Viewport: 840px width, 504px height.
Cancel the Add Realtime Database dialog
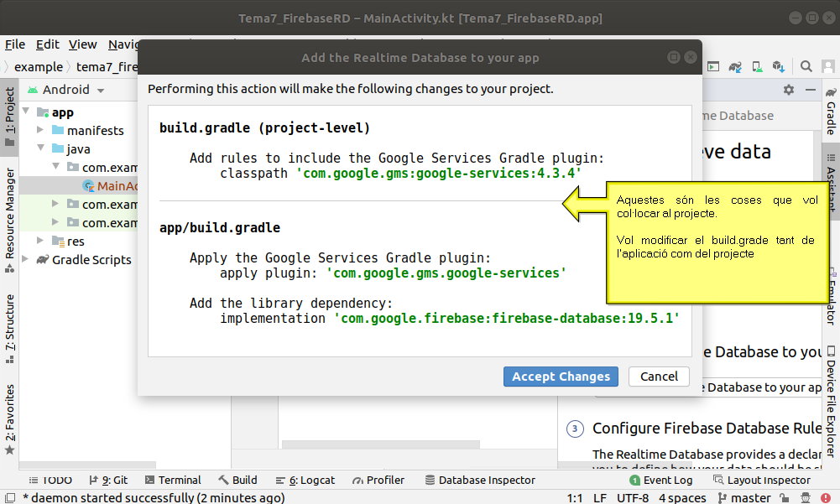pyautogui.click(x=659, y=377)
